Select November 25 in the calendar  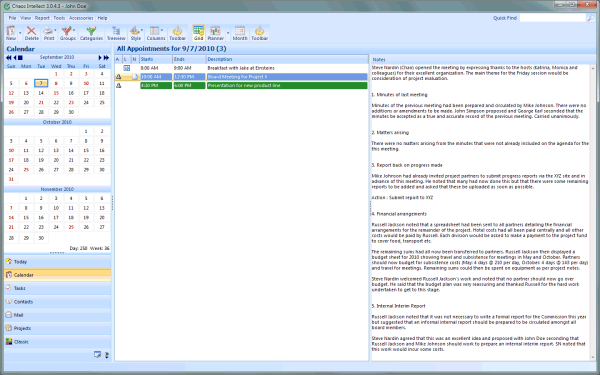pyautogui.click(x=71, y=227)
